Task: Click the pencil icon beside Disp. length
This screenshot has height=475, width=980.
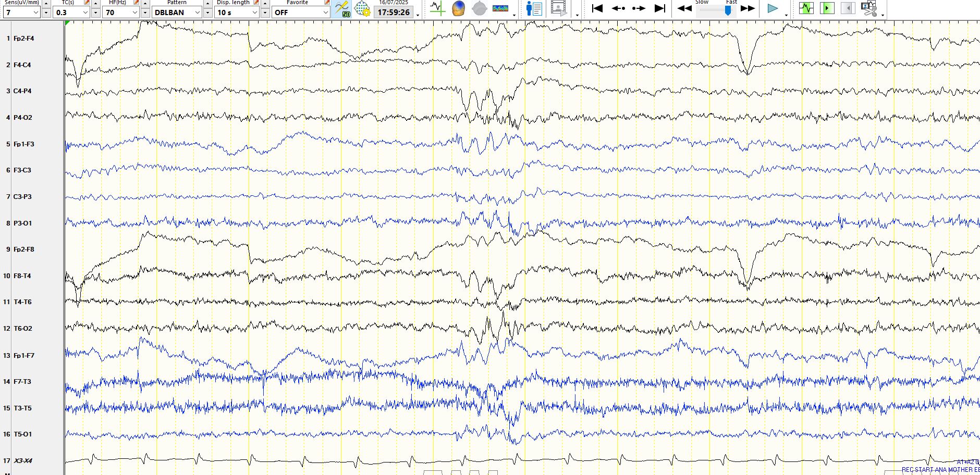Action: pyautogui.click(x=256, y=3)
